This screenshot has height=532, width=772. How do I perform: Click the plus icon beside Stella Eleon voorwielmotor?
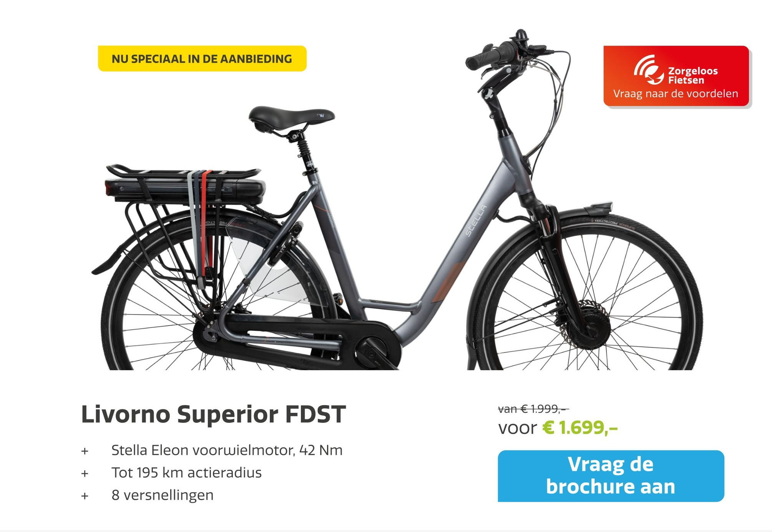point(85,451)
